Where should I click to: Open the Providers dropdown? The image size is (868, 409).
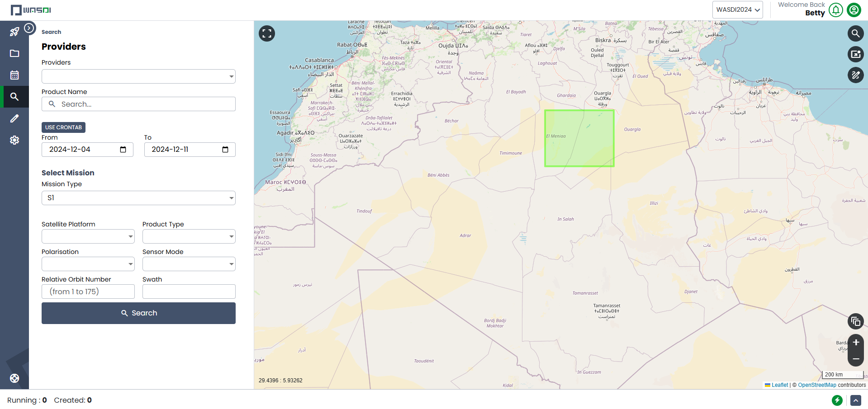pyautogui.click(x=138, y=76)
